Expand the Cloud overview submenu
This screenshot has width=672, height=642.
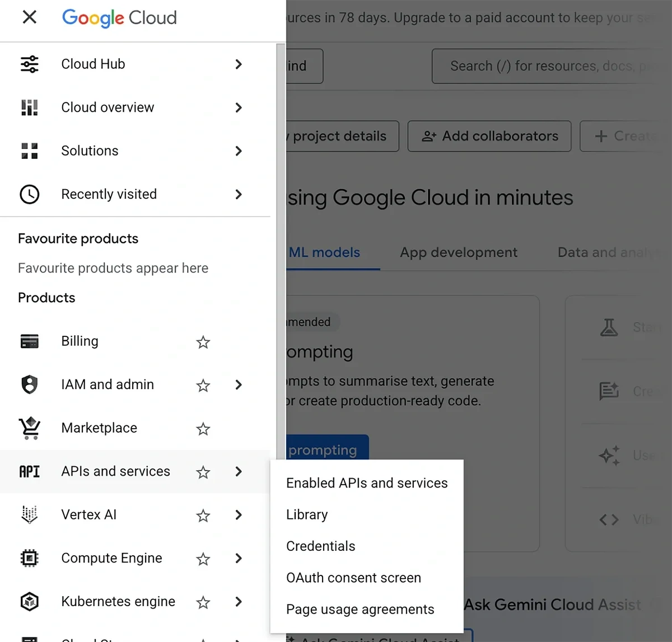click(x=239, y=107)
